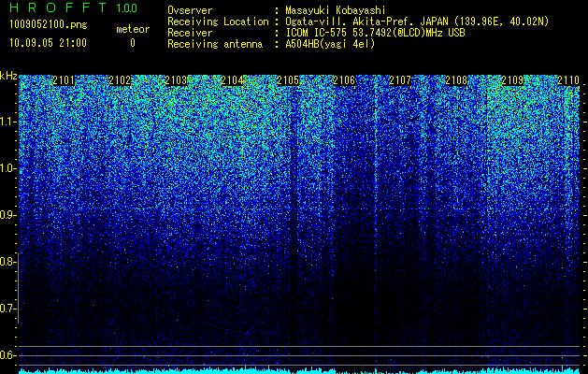Click the 0.7 frequency axis label
This screenshot has width=588, height=374.
pos(7,309)
